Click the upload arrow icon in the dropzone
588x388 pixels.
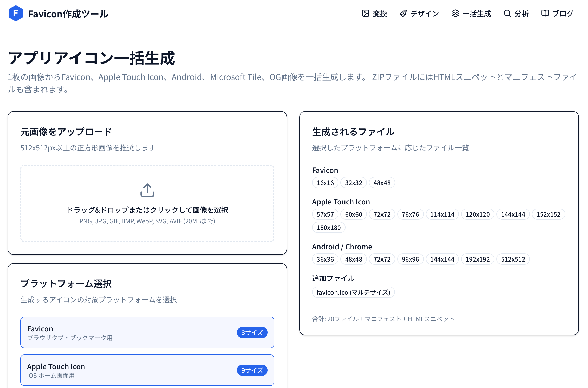click(148, 191)
